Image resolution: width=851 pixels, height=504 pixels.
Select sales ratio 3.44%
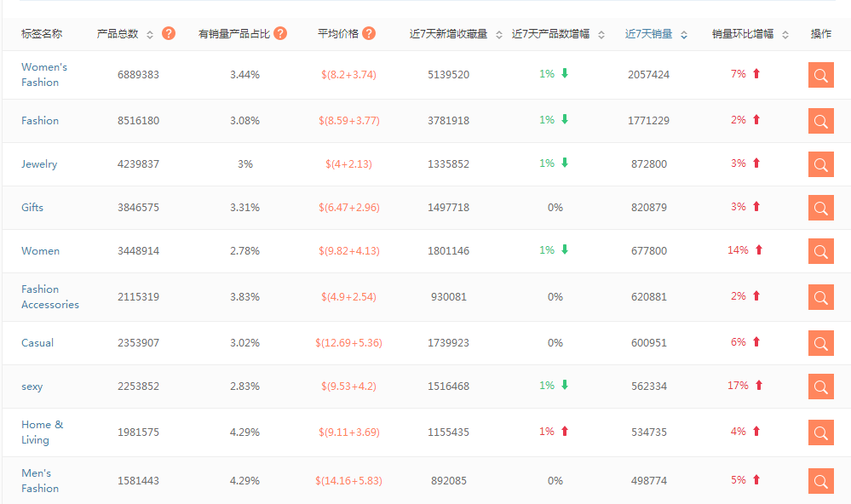coord(244,75)
